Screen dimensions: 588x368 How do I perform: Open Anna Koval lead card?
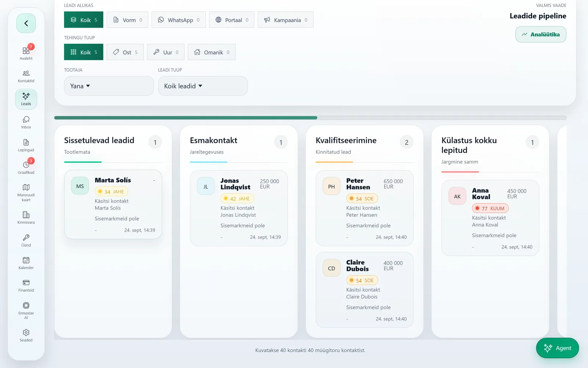490,218
